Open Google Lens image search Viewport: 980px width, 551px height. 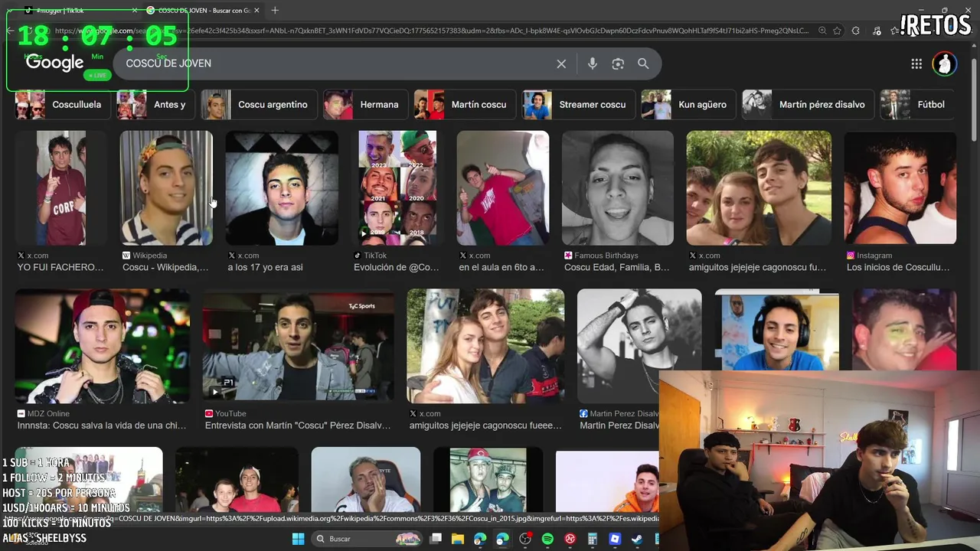click(x=618, y=64)
